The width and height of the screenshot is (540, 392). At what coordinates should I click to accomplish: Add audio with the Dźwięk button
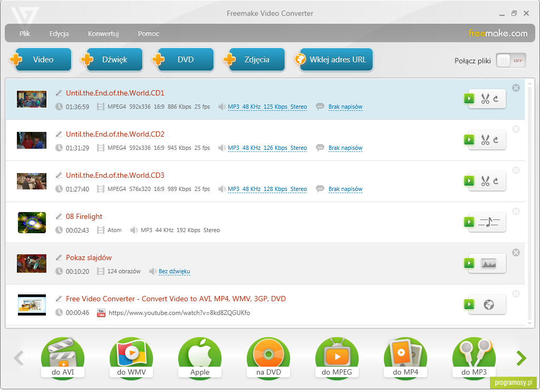click(112, 59)
